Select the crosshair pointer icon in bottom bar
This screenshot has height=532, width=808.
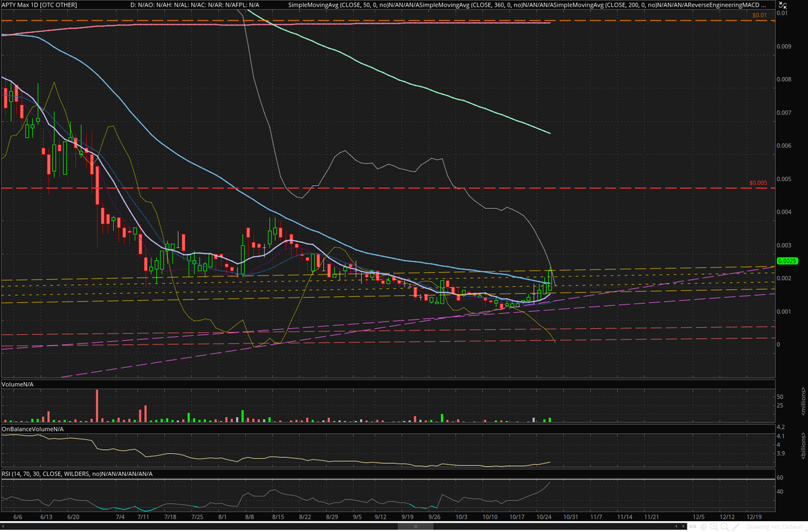click(704, 527)
